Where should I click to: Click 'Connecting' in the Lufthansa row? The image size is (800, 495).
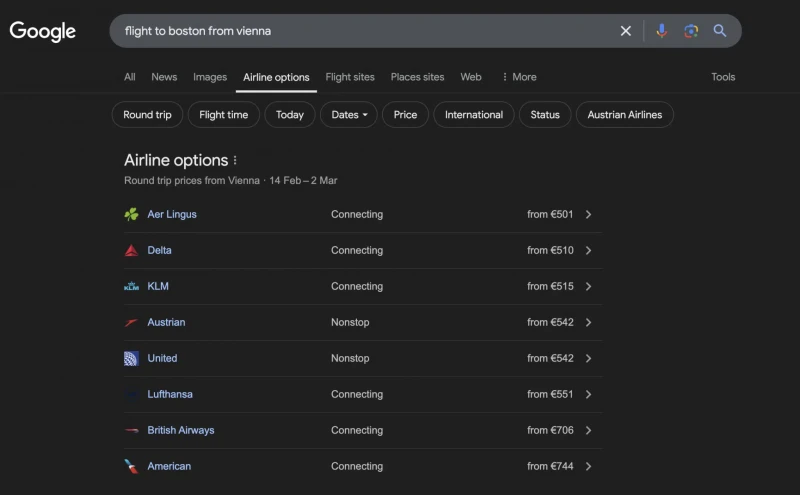point(357,394)
